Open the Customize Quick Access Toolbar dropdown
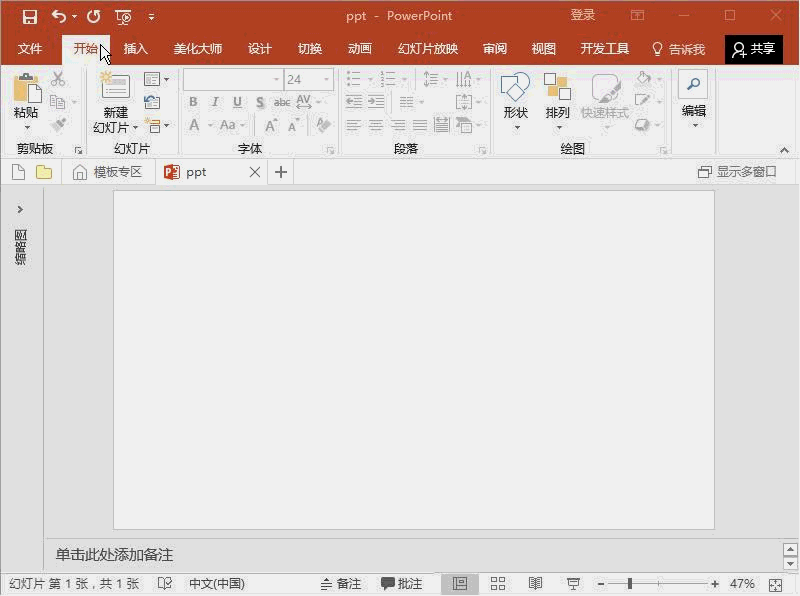Screen dimensions: 800x596 (x=151, y=17)
